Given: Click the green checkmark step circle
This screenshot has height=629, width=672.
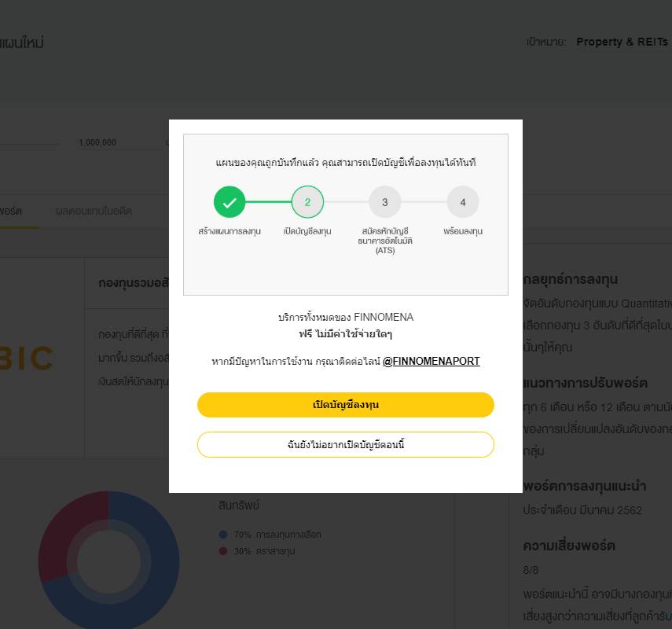Looking at the screenshot, I should coord(230,202).
